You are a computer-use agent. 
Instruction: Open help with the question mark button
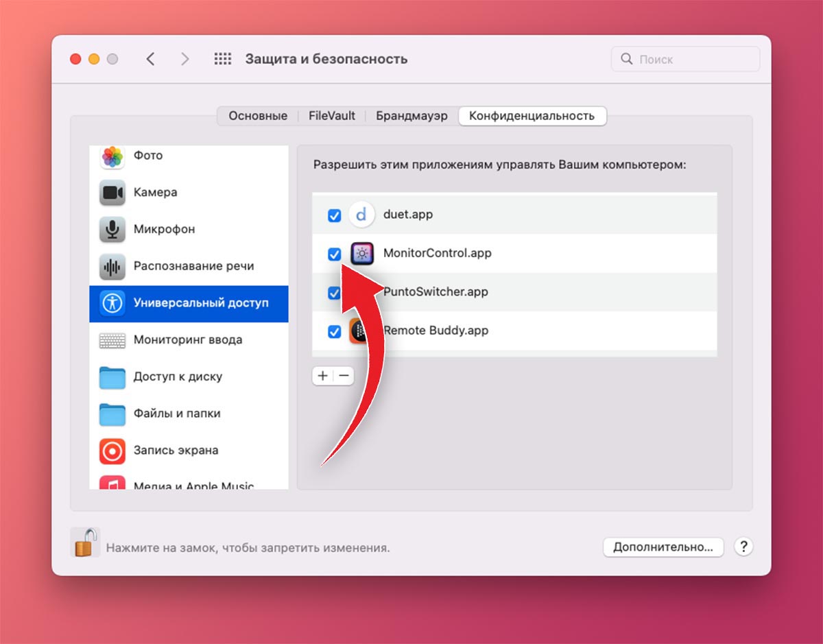[743, 547]
